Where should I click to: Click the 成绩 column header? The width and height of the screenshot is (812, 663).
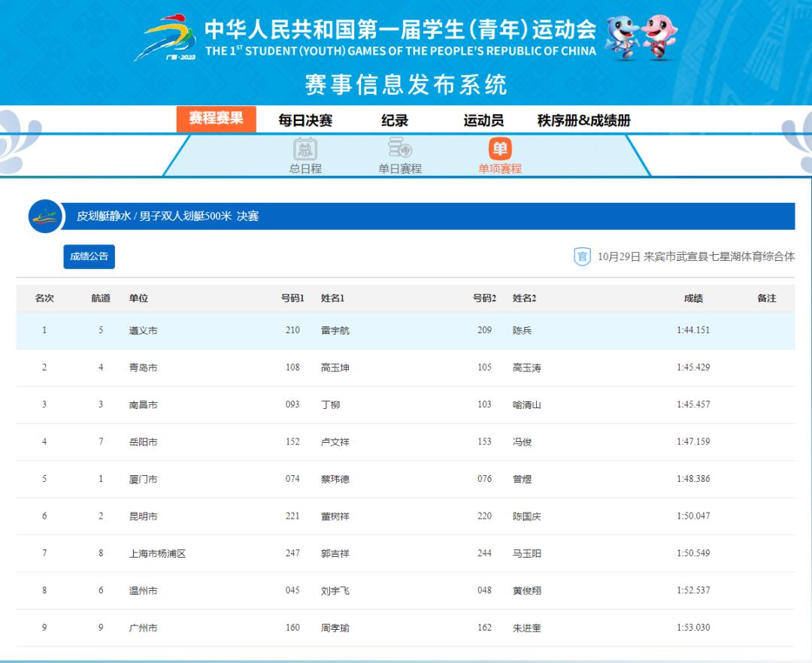[693, 298]
